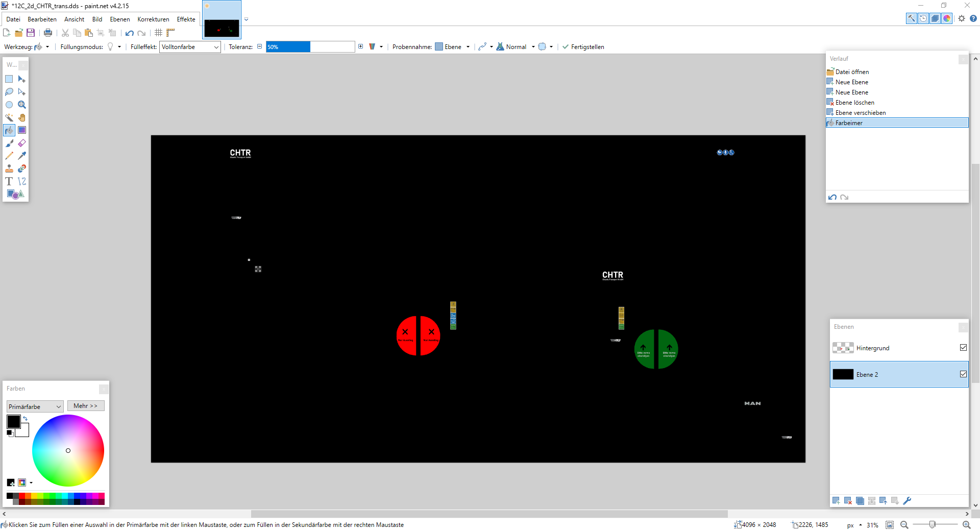
Task: Click the Mehr >> button
Action: (x=85, y=406)
